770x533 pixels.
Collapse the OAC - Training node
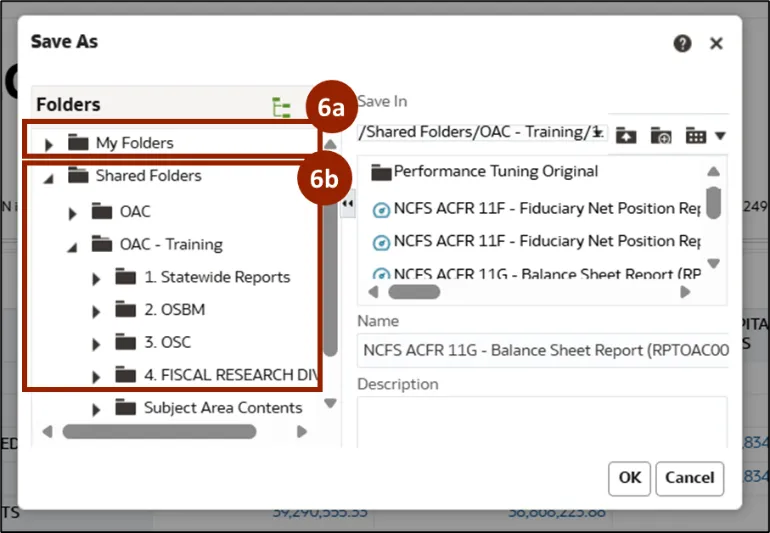point(72,245)
